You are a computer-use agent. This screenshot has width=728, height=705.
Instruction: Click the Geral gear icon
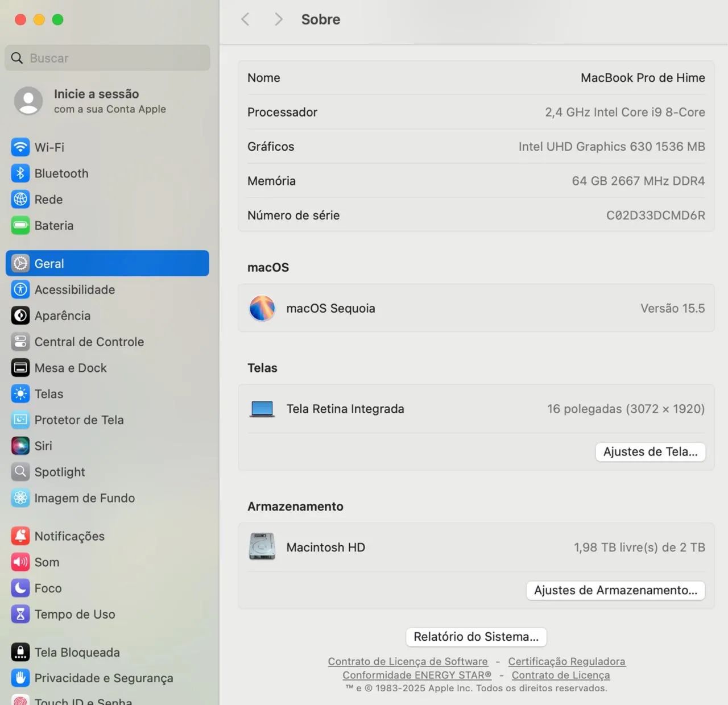click(x=20, y=263)
